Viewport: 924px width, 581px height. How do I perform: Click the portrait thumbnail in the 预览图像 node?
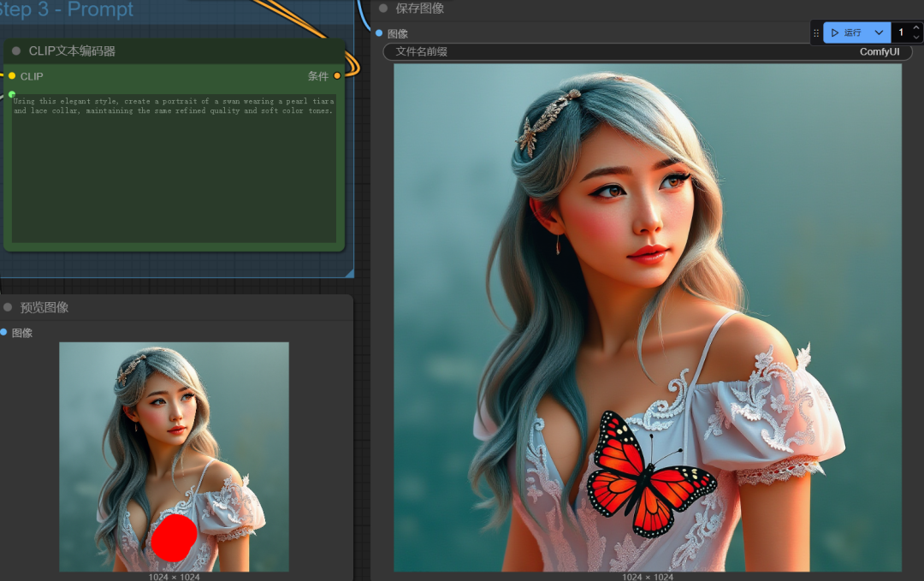pos(173,454)
